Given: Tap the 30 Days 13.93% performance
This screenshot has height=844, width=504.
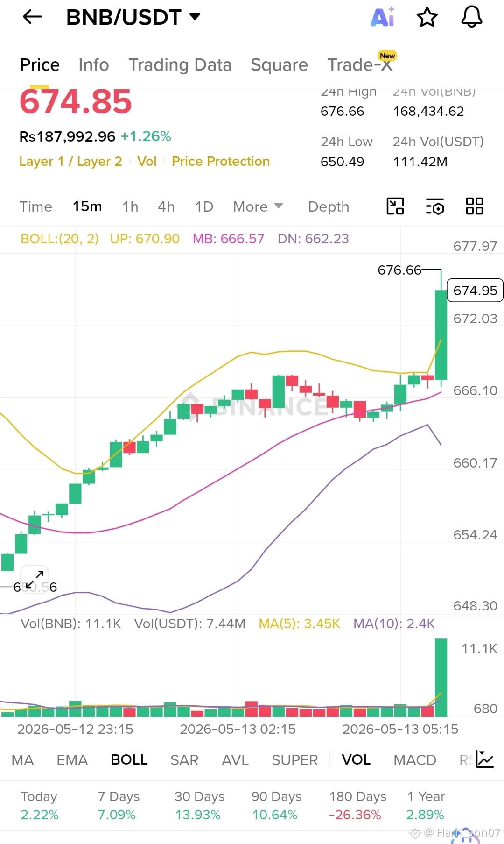Looking at the screenshot, I should coord(199,806).
